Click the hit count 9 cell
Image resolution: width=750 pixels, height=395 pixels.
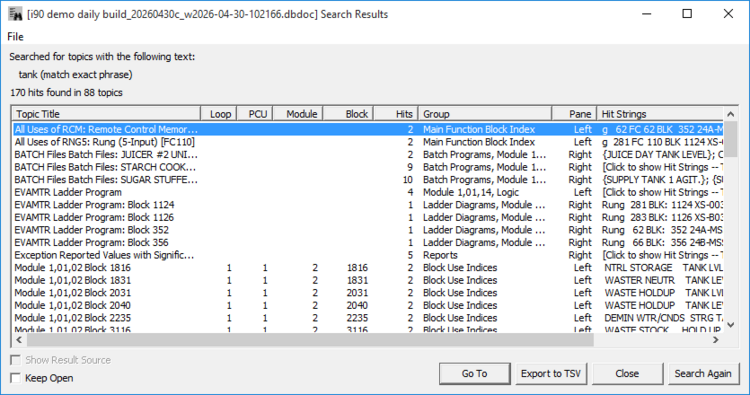[x=410, y=167]
